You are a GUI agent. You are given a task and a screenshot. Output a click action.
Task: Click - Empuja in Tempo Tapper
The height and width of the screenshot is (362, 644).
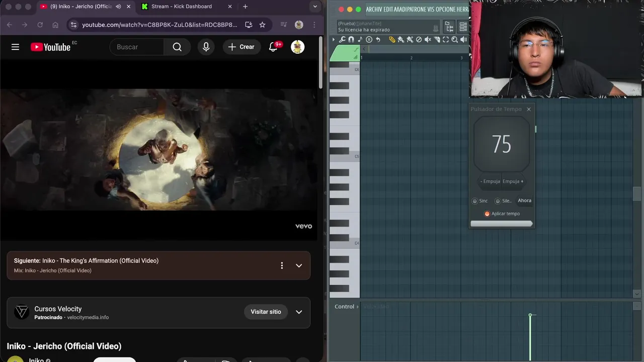(x=490, y=182)
